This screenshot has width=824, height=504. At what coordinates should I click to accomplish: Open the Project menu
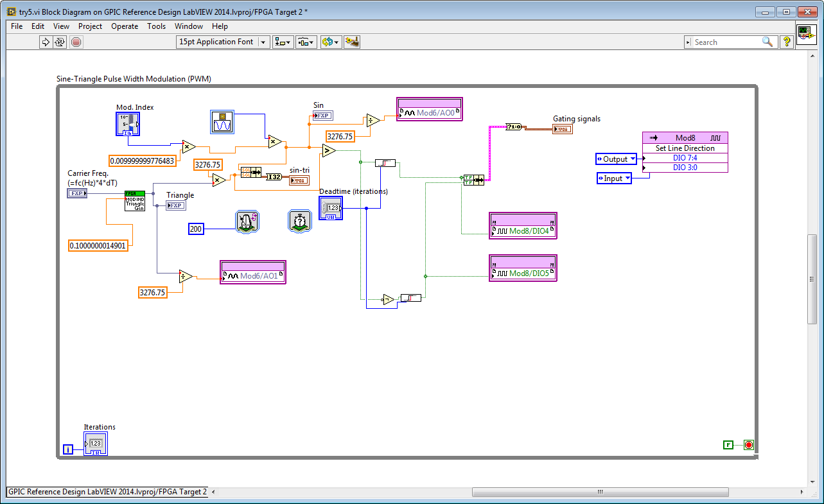[91, 26]
